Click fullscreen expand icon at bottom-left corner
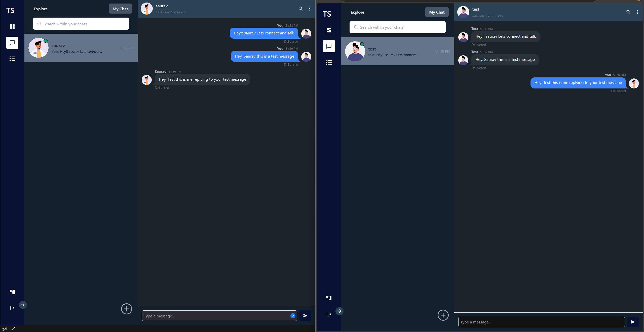The image size is (644, 332). coord(13,329)
